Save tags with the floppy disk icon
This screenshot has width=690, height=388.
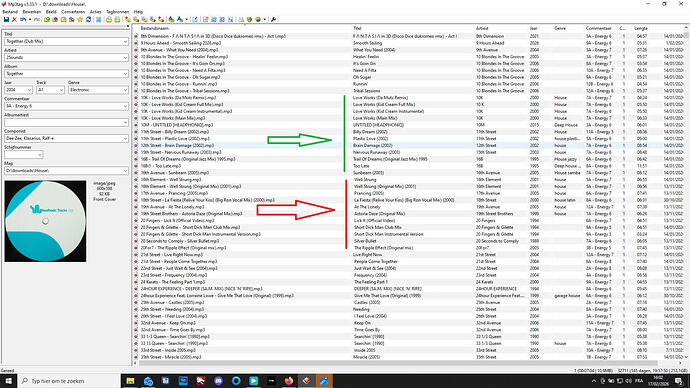[x=6, y=19]
